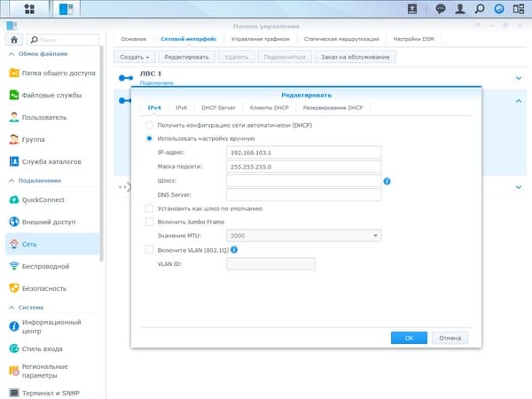Open the user options icon

click(459, 9)
